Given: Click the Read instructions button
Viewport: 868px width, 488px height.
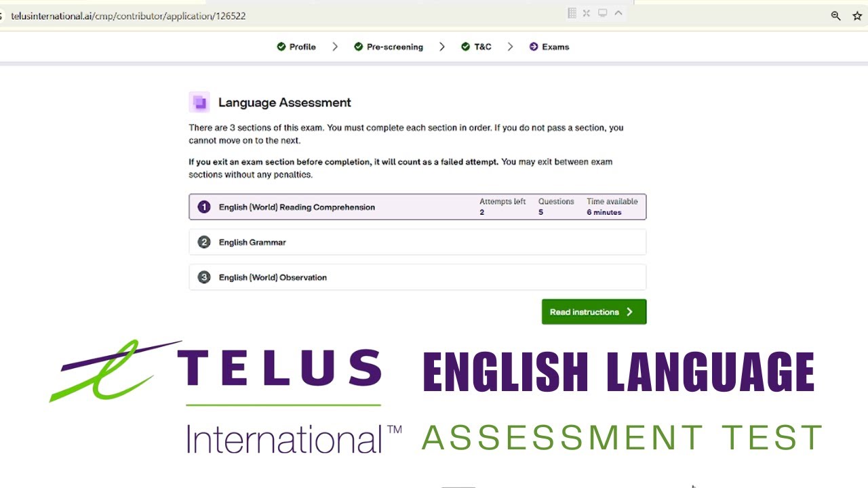Looking at the screenshot, I should pos(594,312).
